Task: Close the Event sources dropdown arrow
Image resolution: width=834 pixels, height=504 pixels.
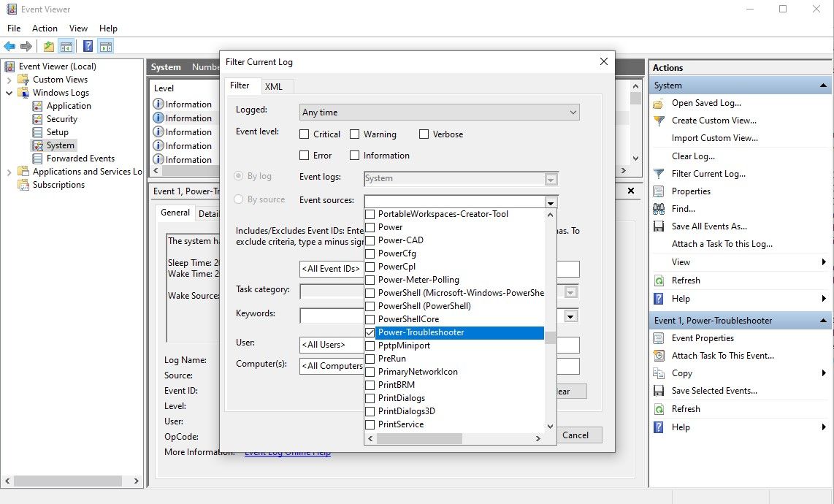Action: pyautogui.click(x=551, y=202)
